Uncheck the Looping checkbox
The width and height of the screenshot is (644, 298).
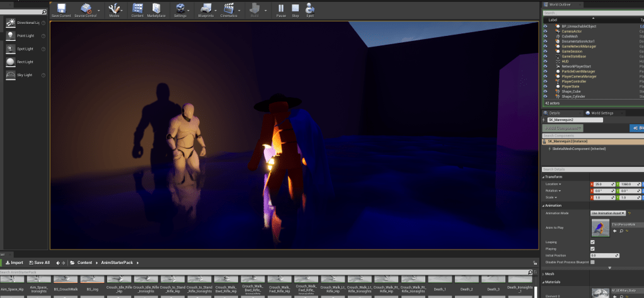(592, 241)
